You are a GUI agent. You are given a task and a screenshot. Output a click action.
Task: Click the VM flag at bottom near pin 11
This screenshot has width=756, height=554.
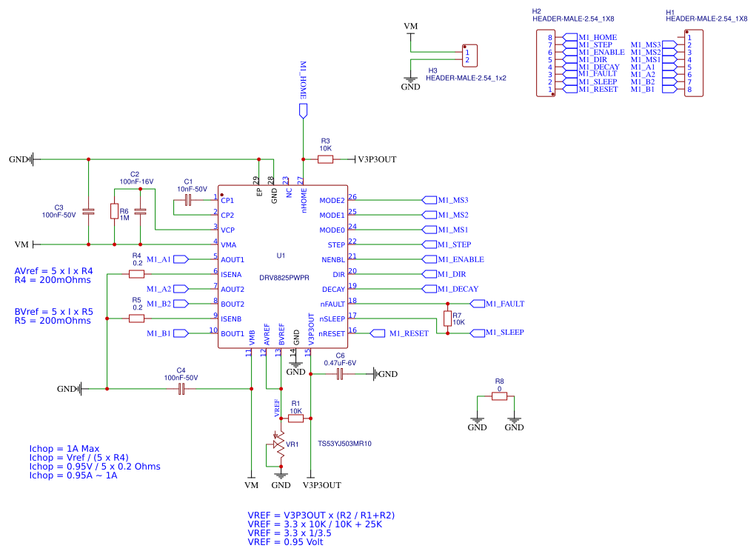pos(251,481)
